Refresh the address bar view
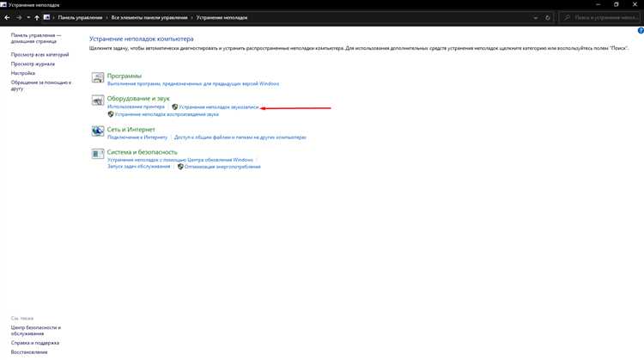The image size is (644, 360). [x=548, y=18]
